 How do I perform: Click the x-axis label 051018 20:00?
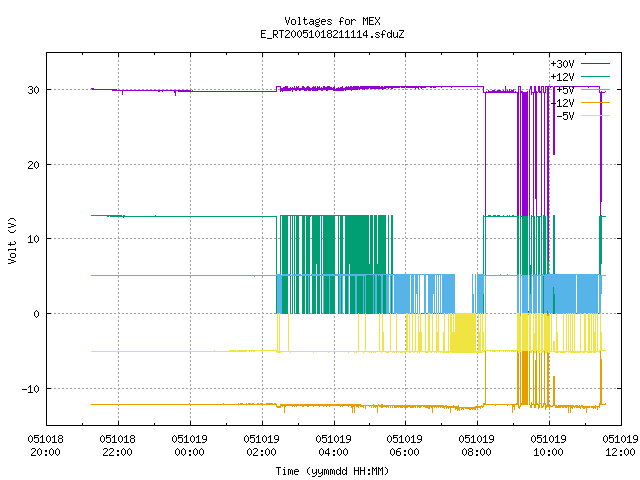pyautogui.click(x=45, y=446)
